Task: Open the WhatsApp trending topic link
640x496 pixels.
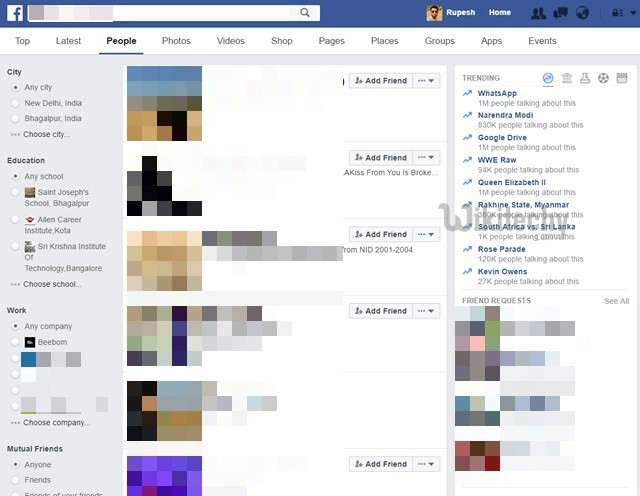Action: (x=497, y=93)
